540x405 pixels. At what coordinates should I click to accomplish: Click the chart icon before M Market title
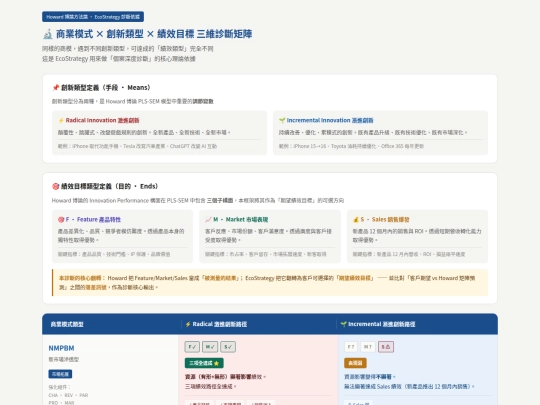[208, 219]
